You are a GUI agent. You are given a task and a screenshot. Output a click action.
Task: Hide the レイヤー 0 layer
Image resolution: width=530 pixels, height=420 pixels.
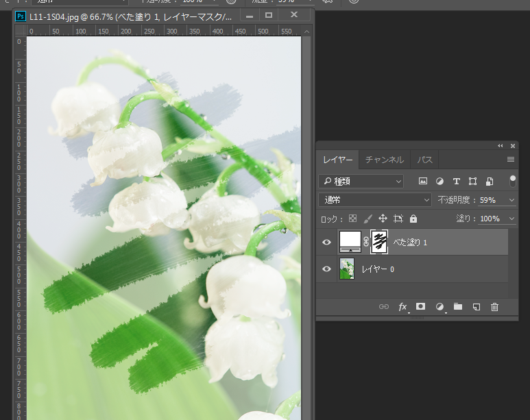tap(326, 269)
